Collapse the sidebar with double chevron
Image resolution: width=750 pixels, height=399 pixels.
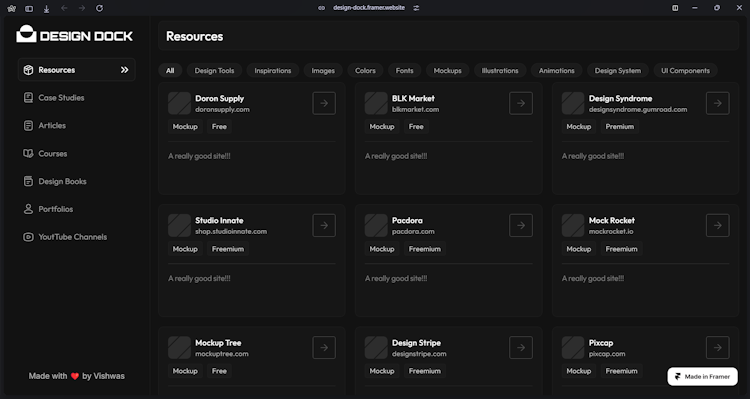point(124,70)
